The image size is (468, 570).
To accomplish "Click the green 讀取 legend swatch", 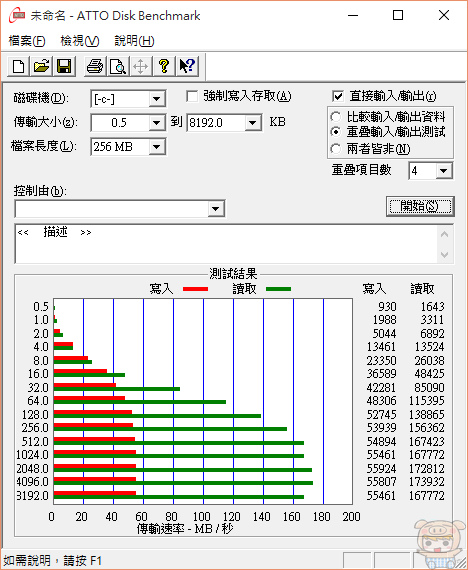I will click(x=279, y=289).
